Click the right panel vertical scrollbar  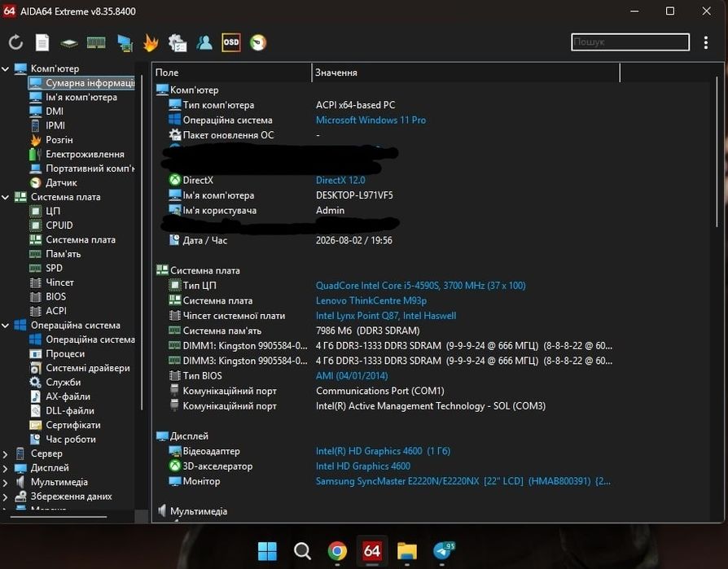[717, 153]
